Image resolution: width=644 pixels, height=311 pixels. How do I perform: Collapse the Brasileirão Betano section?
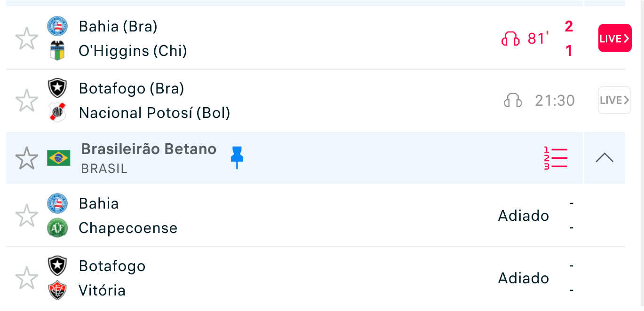point(604,158)
